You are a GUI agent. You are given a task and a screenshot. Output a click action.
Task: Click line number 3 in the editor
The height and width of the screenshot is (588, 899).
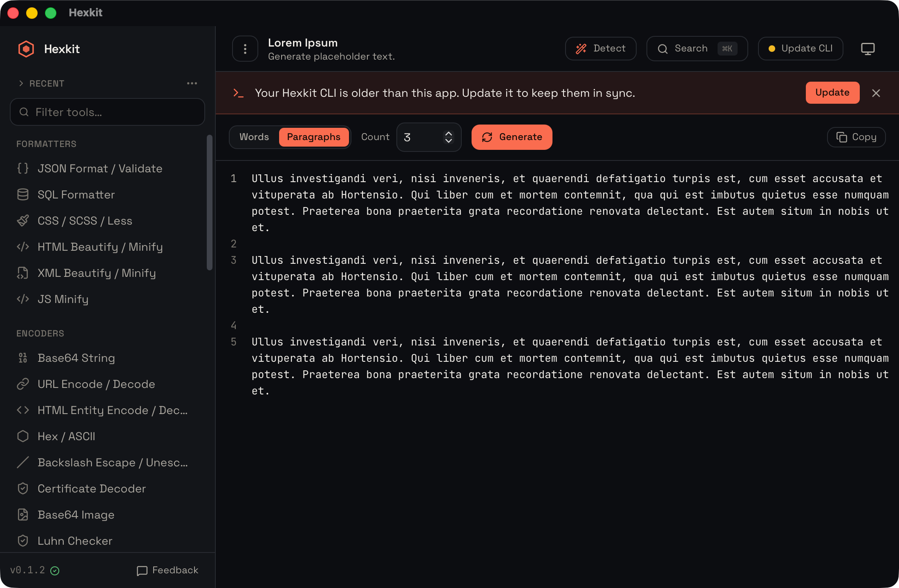(x=234, y=260)
